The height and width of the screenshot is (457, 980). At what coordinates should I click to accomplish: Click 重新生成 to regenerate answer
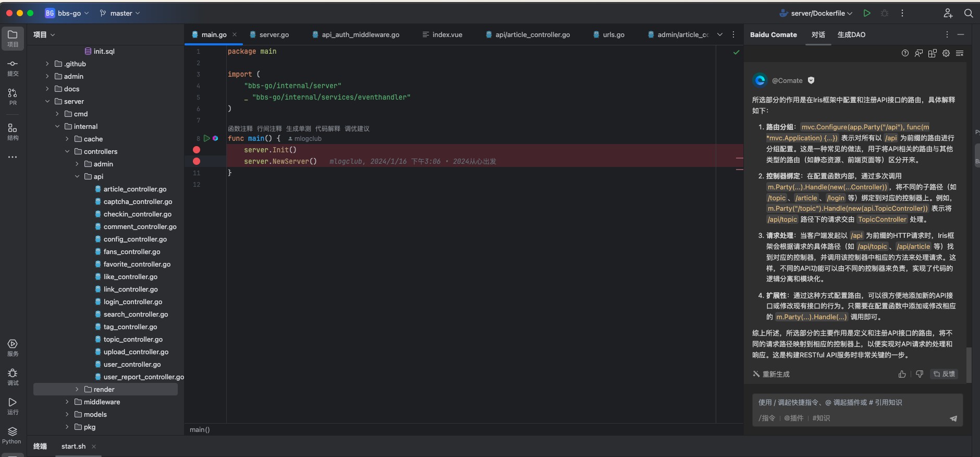pos(771,374)
